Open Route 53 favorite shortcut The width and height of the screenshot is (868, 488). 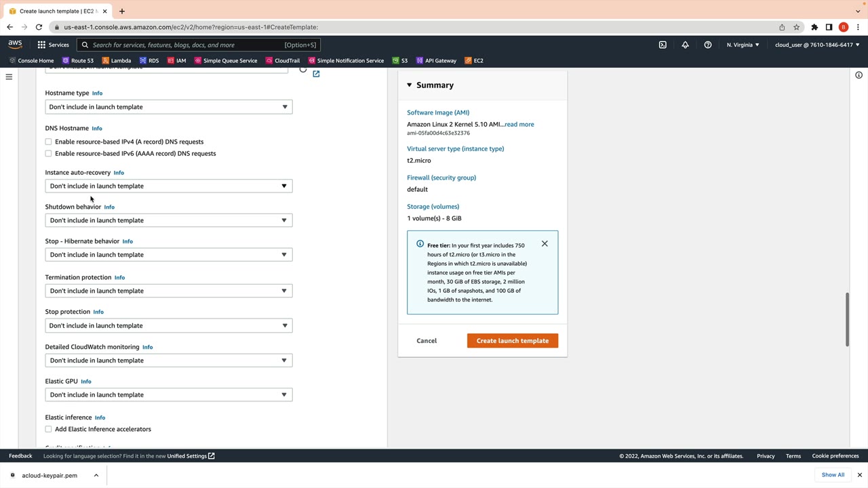coord(77,60)
